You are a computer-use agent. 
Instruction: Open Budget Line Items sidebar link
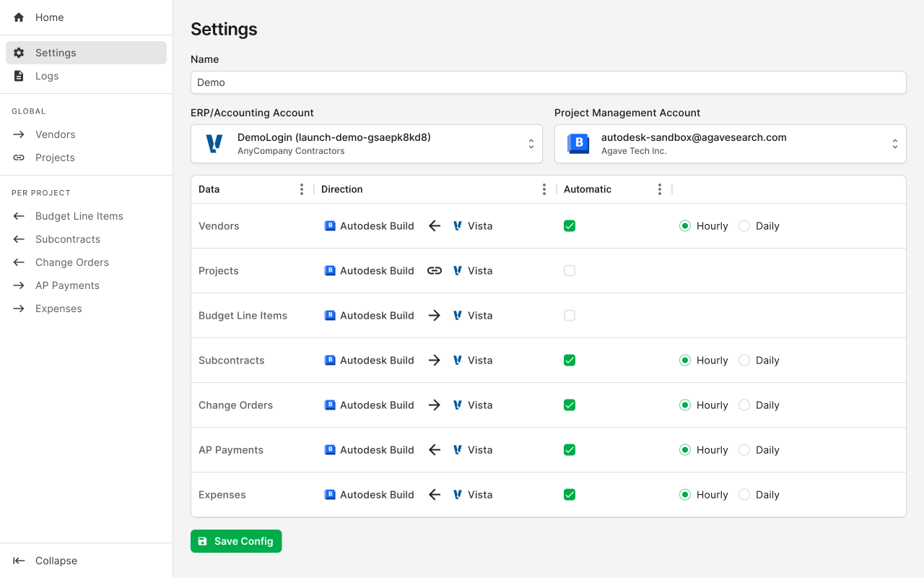86,216
